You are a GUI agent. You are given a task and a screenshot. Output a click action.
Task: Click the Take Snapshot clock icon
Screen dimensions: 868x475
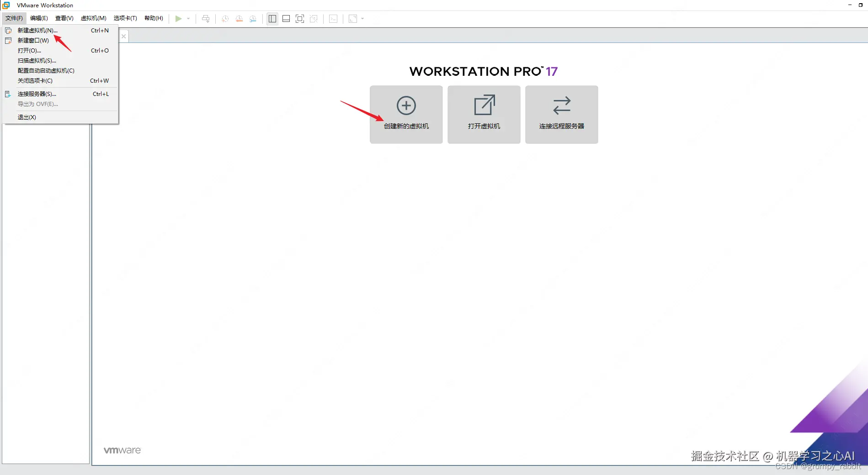click(x=225, y=19)
